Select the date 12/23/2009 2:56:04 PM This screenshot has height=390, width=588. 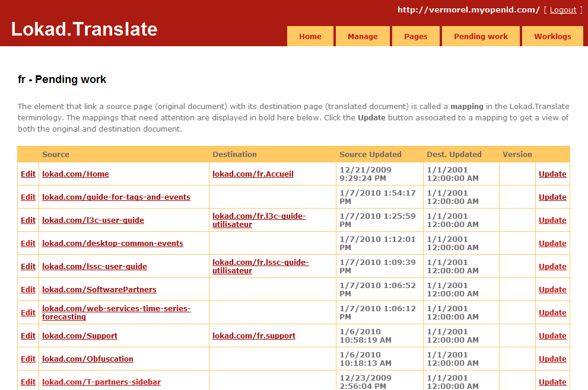[x=365, y=382]
